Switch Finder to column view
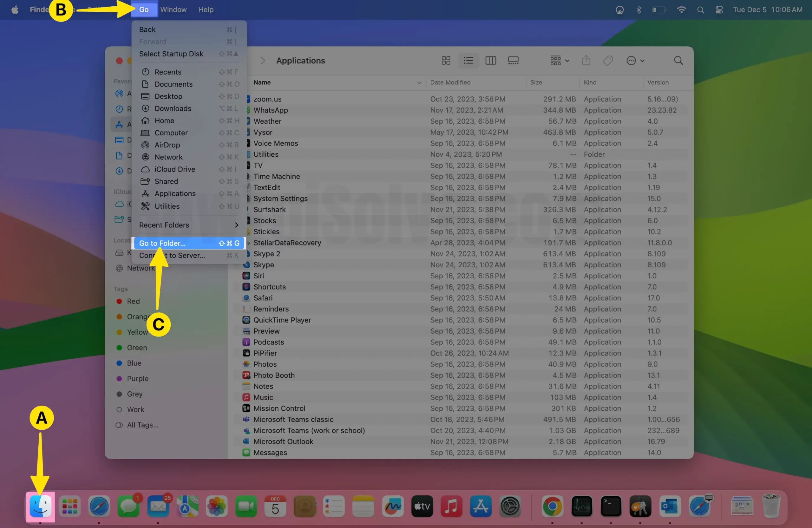The height and width of the screenshot is (528, 812). point(491,61)
